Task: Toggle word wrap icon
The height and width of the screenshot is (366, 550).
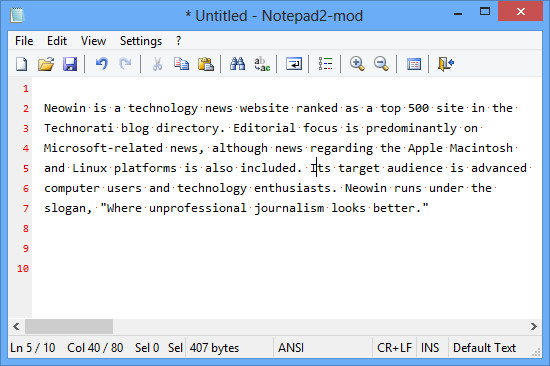Action: click(294, 64)
